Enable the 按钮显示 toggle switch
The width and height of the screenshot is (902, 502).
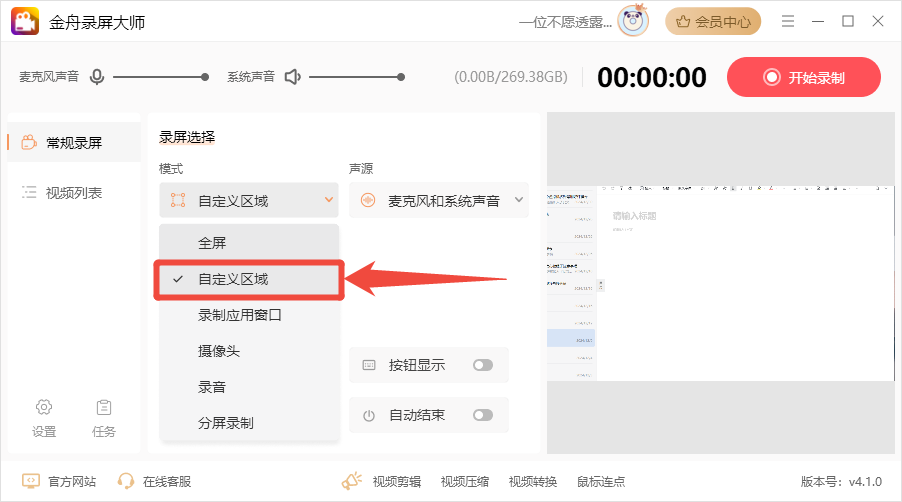(483, 365)
